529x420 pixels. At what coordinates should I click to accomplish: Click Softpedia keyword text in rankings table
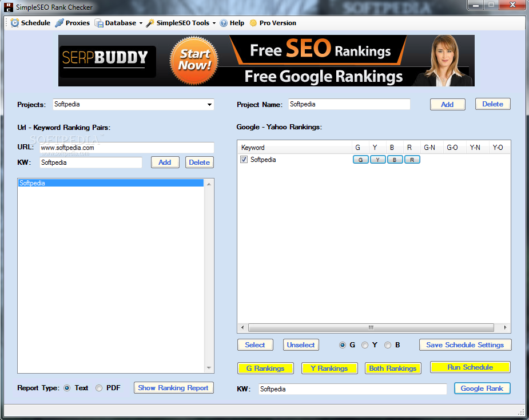[263, 160]
